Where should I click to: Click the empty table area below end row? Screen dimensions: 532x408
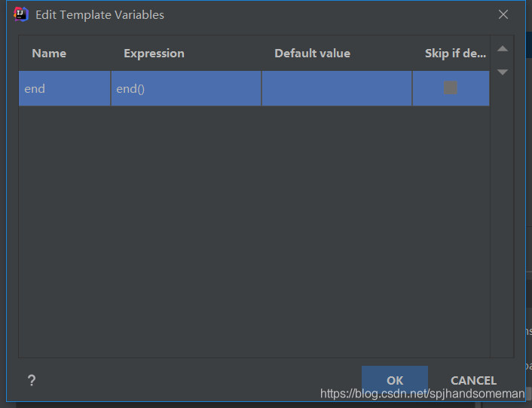click(254, 231)
